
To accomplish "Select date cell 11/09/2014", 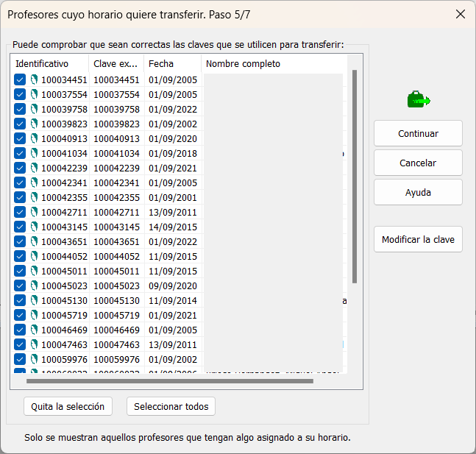I will pos(173,301).
